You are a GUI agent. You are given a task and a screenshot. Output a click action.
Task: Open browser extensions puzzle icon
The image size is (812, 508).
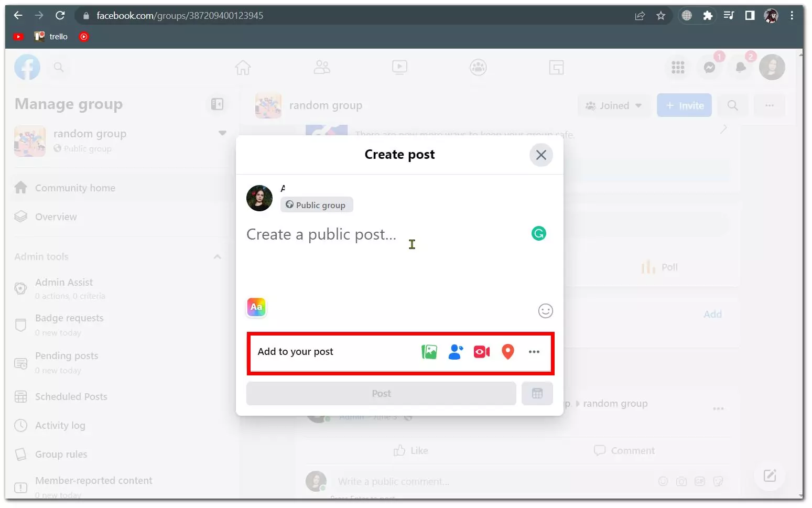click(708, 16)
